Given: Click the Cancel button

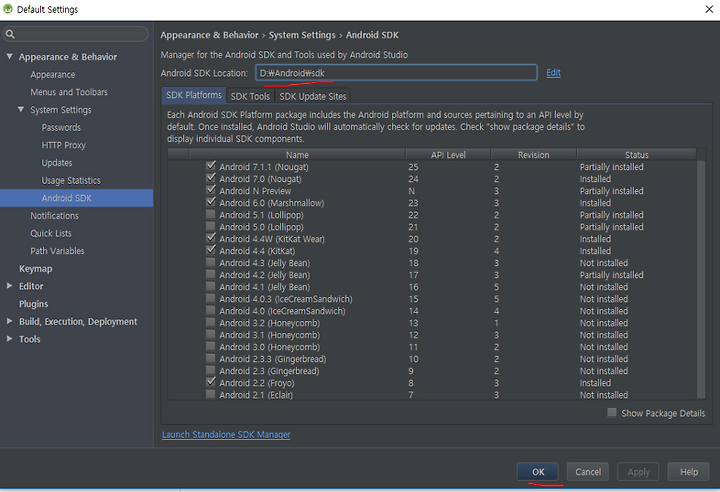Looking at the screenshot, I should 588,472.
